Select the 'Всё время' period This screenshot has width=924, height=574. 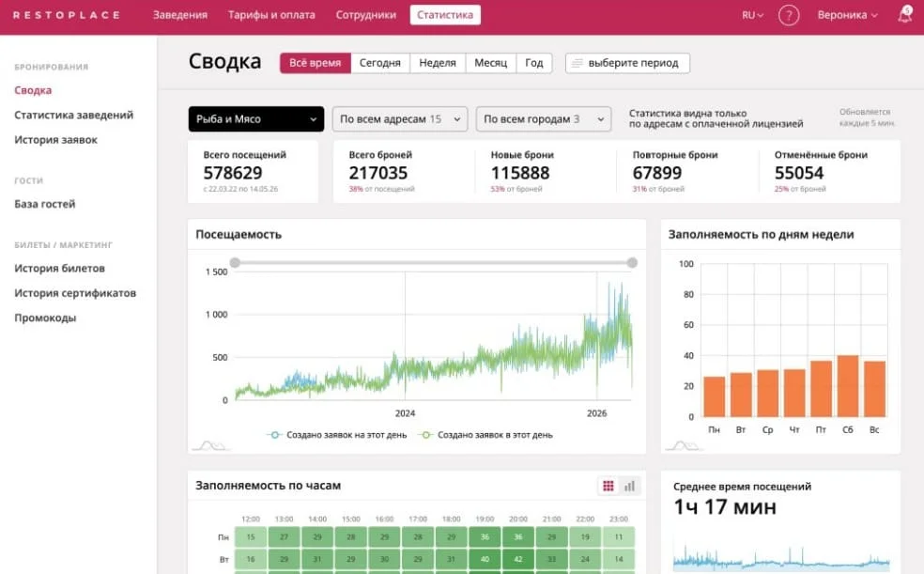(316, 63)
